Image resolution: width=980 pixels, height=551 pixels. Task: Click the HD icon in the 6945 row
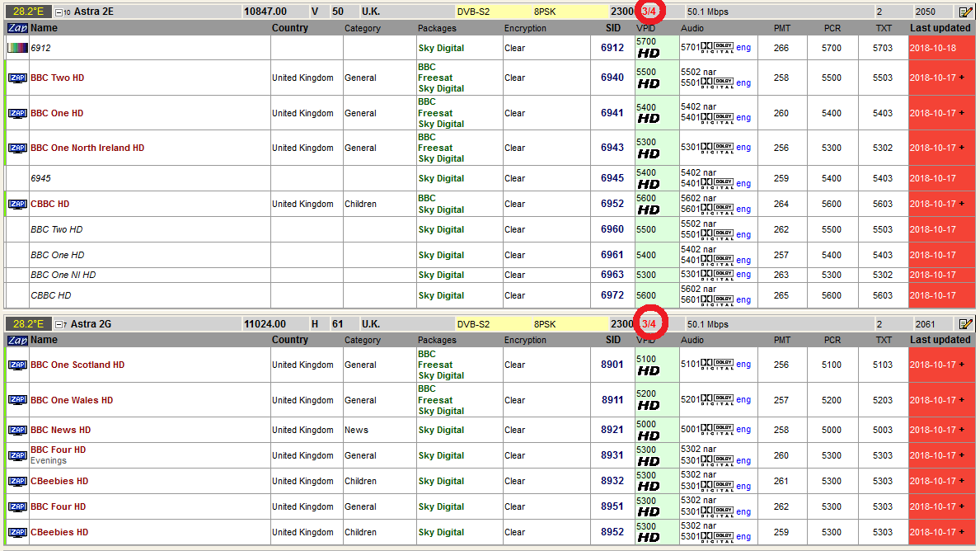pos(649,185)
